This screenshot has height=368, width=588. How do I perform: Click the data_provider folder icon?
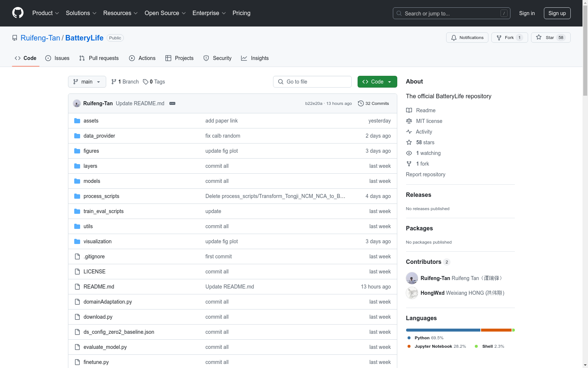77,136
